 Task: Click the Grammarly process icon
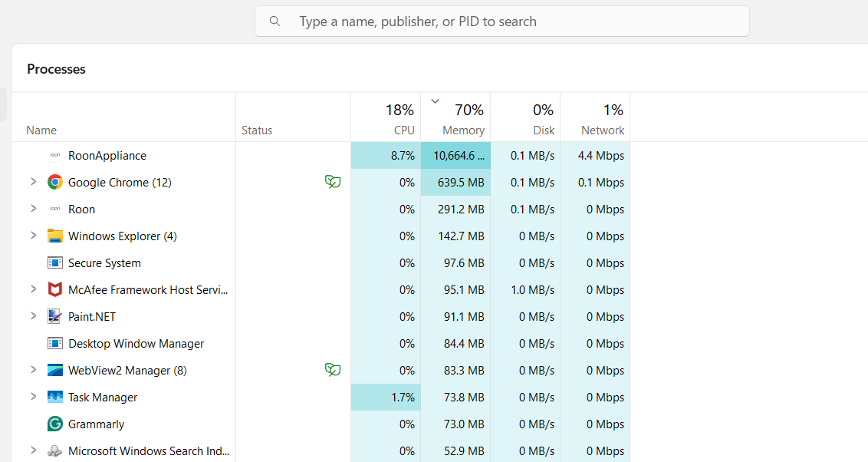tap(54, 424)
